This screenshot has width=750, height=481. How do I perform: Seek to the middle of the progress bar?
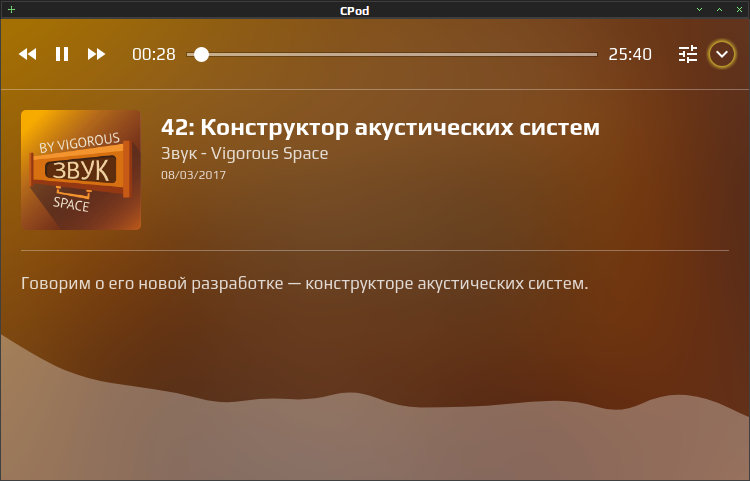pyautogui.click(x=392, y=55)
